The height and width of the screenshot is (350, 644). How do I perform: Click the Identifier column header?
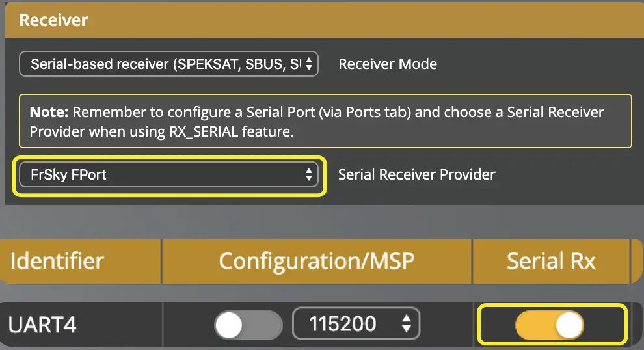coord(57,261)
